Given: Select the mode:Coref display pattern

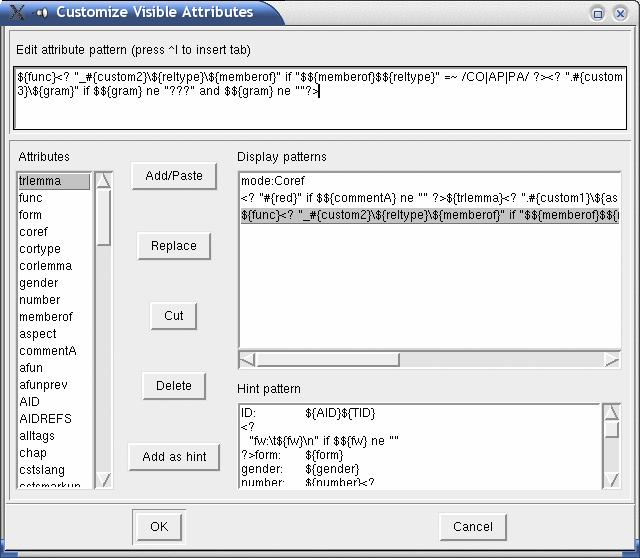Looking at the screenshot, I should (x=430, y=181).
